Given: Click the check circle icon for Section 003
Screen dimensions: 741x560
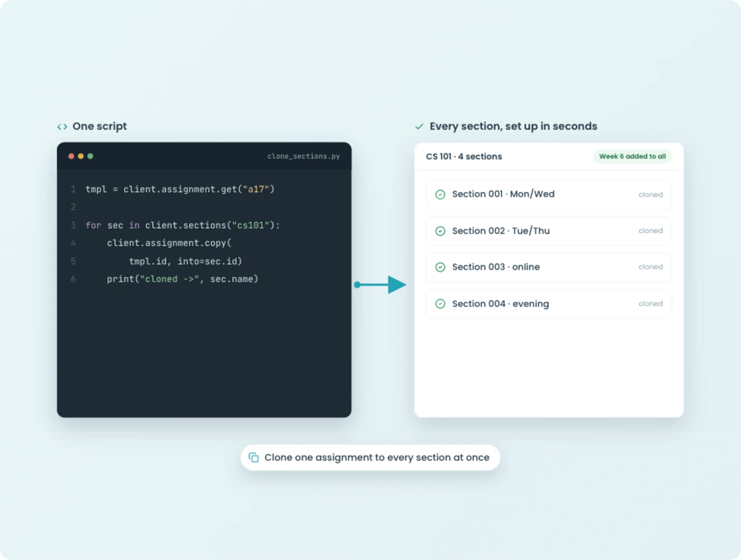Looking at the screenshot, I should 440,267.
